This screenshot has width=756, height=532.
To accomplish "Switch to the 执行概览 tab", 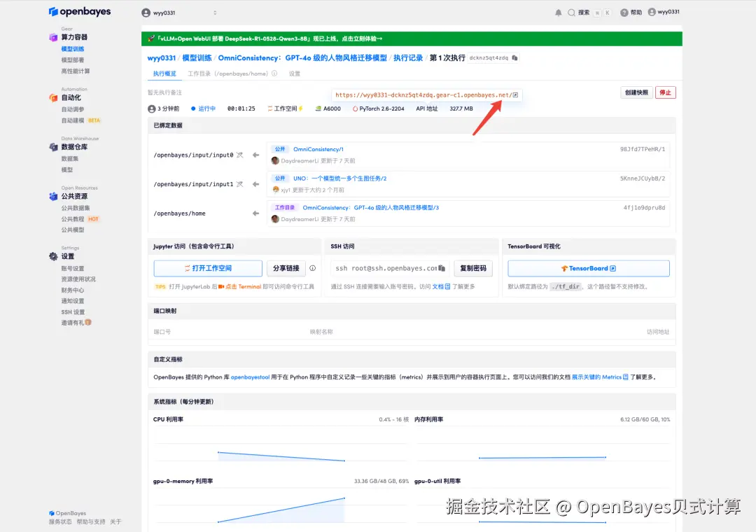I will [164, 73].
